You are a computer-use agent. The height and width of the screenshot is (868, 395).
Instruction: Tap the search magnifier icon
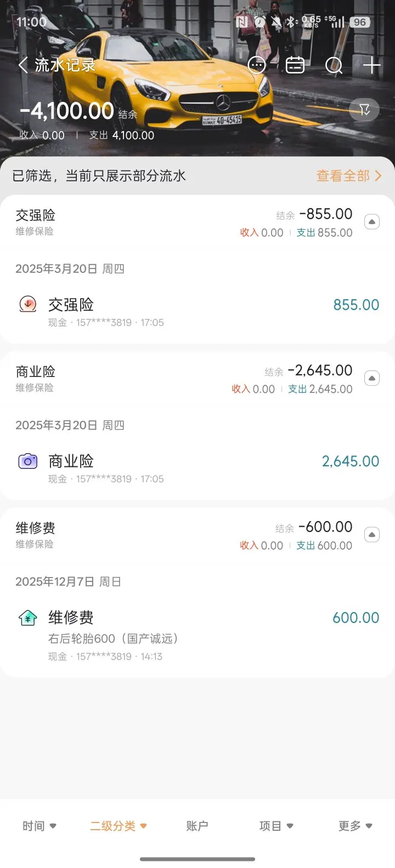(x=334, y=66)
